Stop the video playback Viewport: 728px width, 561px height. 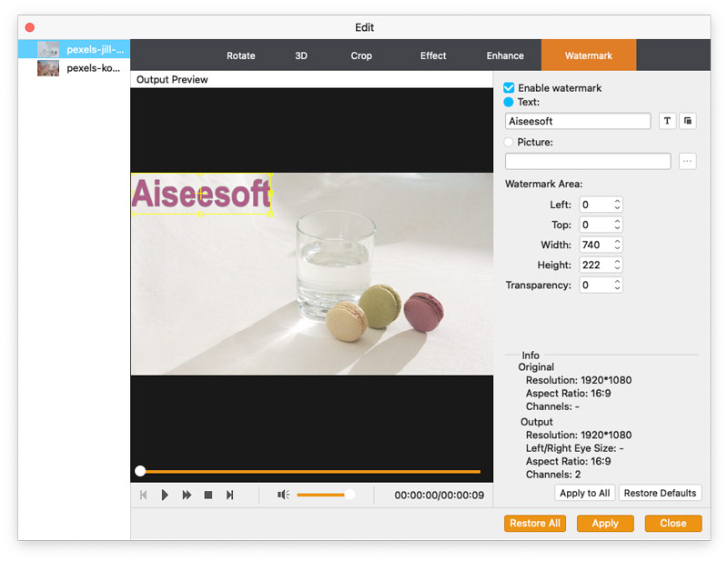(208, 496)
